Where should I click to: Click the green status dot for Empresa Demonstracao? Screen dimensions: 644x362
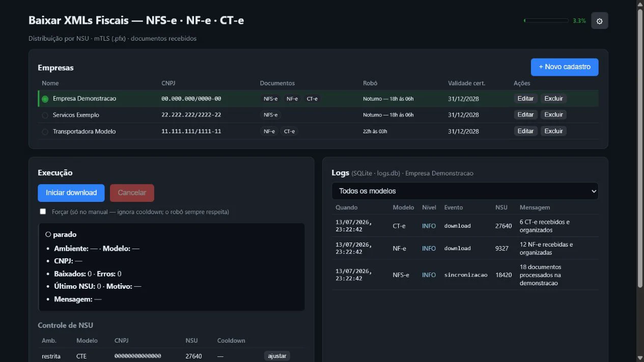point(45,99)
